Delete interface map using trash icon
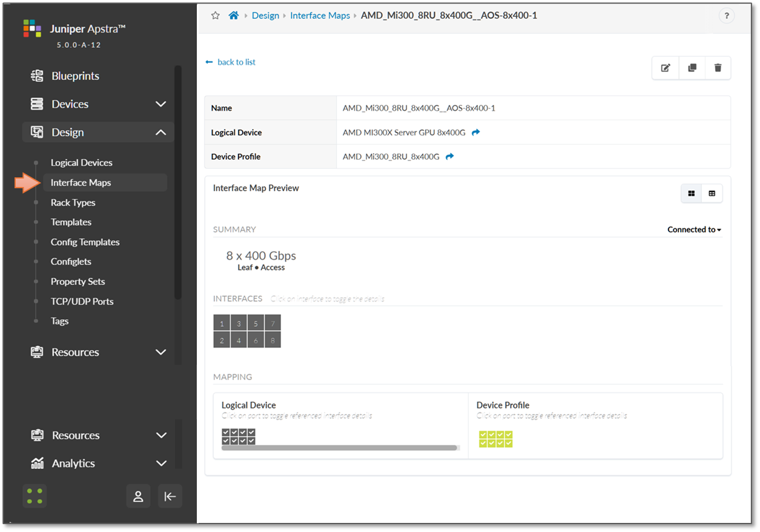The width and height of the screenshot is (760, 532). click(x=718, y=68)
